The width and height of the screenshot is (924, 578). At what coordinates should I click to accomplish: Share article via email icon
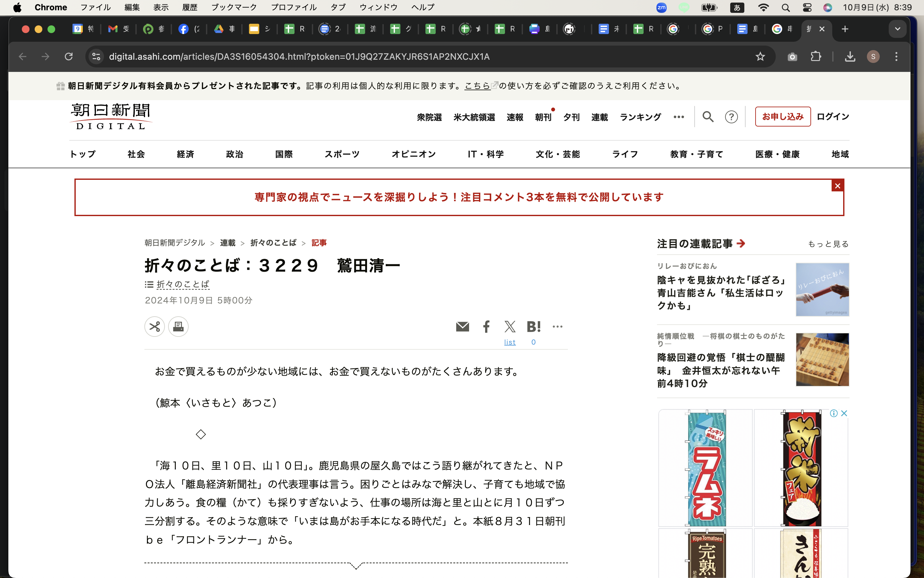pyautogui.click(x=462, y=327)
